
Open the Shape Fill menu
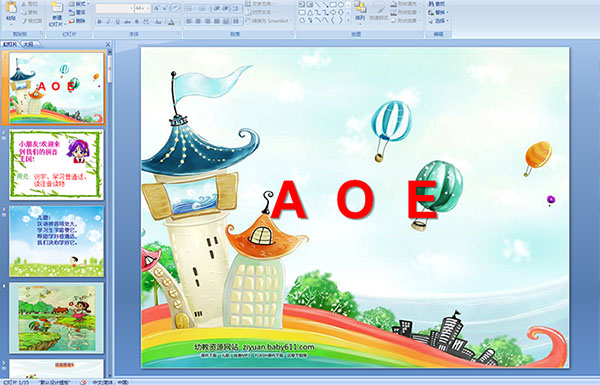point(406,4)
